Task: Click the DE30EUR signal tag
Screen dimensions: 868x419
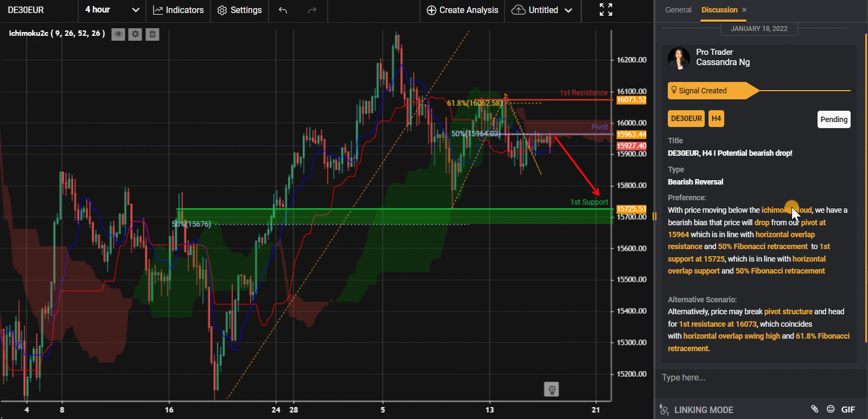Action: coord(686,118)
